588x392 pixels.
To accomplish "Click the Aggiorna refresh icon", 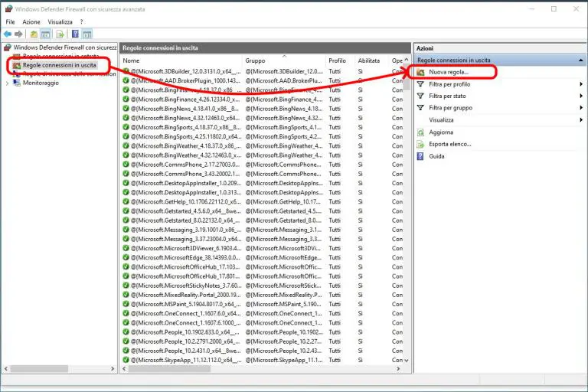I will coord(420,132).
